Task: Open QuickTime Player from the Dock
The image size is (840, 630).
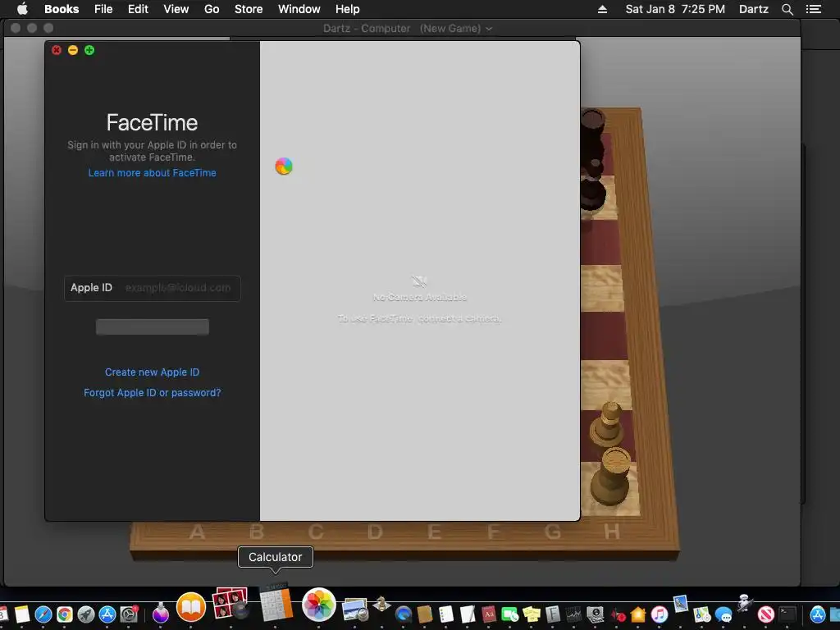Action: 404,614
